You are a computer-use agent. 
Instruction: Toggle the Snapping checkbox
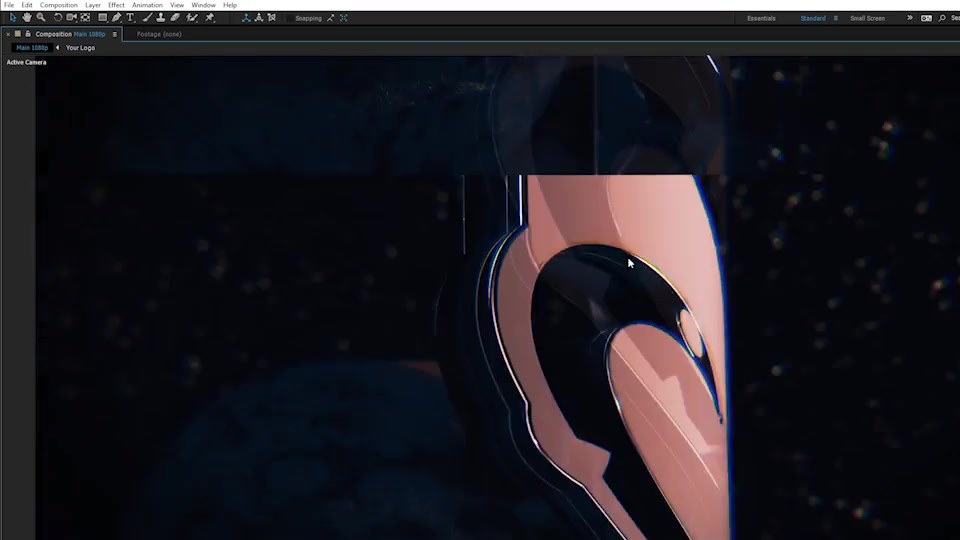coord(290,18)
